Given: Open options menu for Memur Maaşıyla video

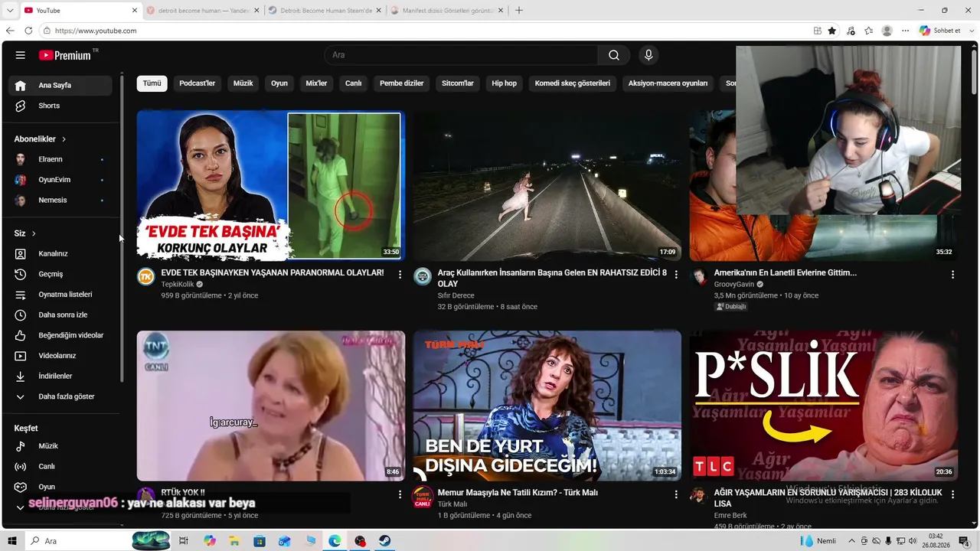Looking at the screenshot, I should coord(676,494).
